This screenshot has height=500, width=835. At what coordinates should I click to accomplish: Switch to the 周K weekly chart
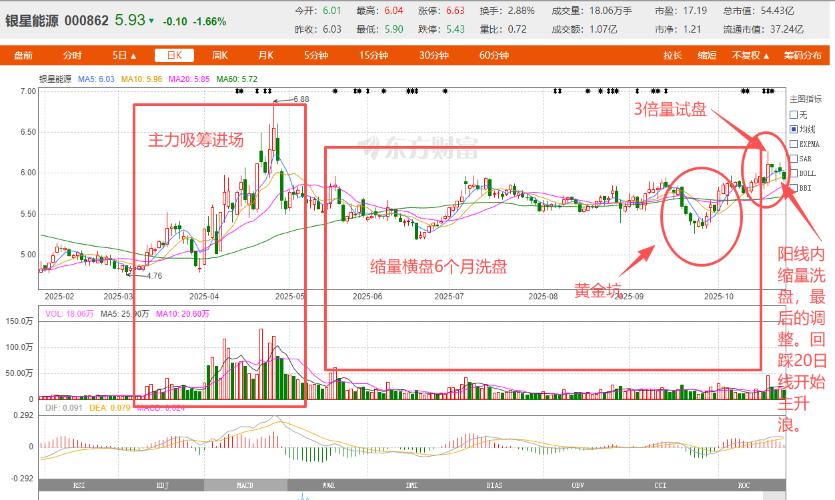(x=219, y=55)
